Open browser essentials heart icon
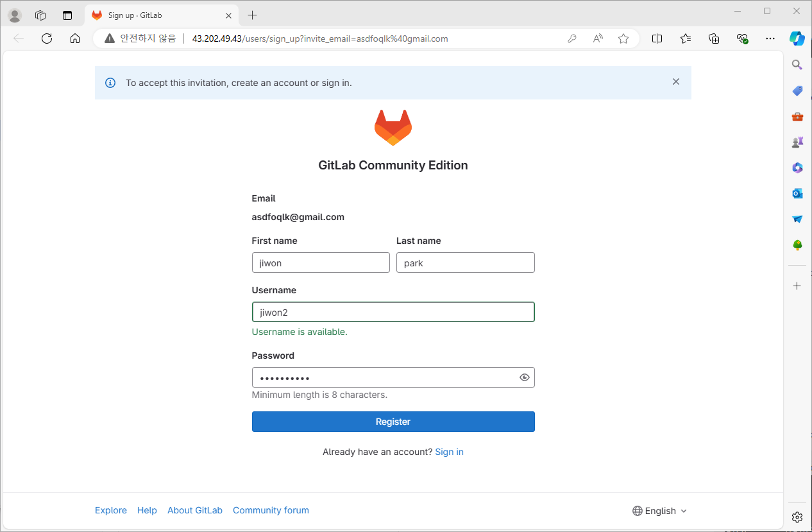This screenshot has height=532, width=812. click(x=742, y=39)
